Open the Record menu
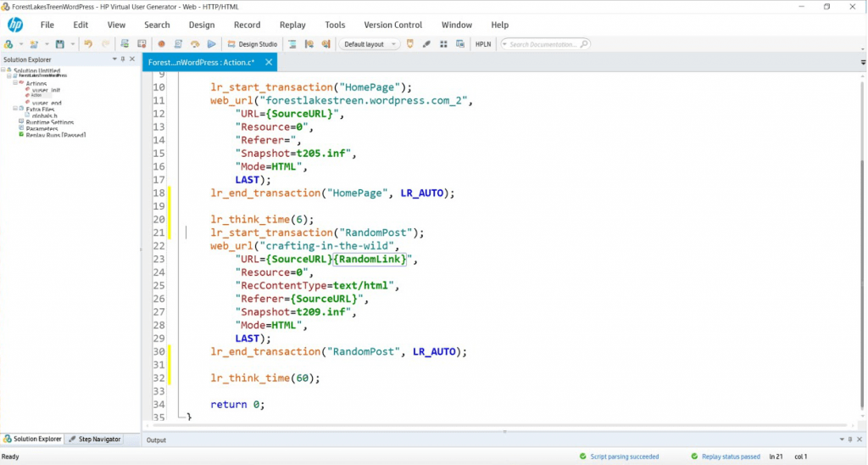Image resolution: width=868 pixels, height=465 pixels. (x=247, y=25)
